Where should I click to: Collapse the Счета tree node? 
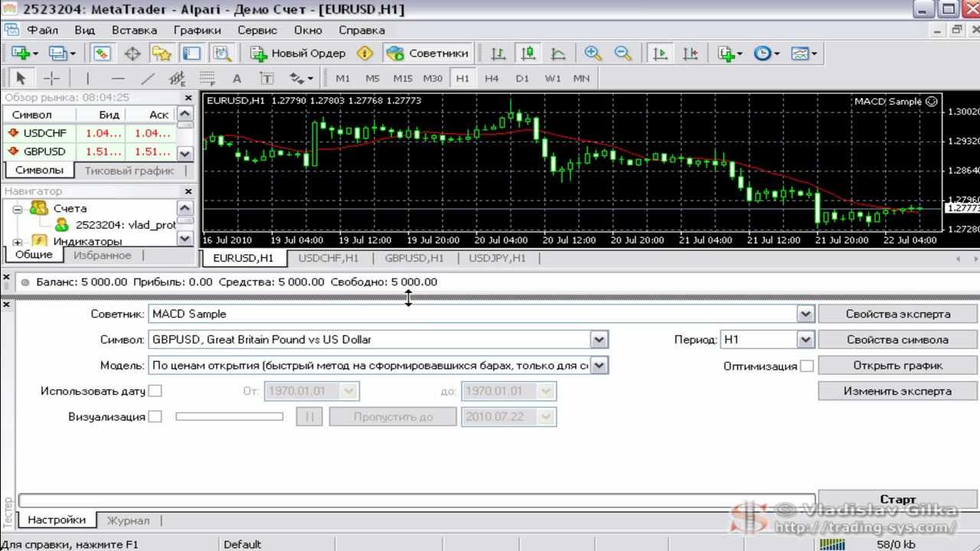tap(18, 209)
